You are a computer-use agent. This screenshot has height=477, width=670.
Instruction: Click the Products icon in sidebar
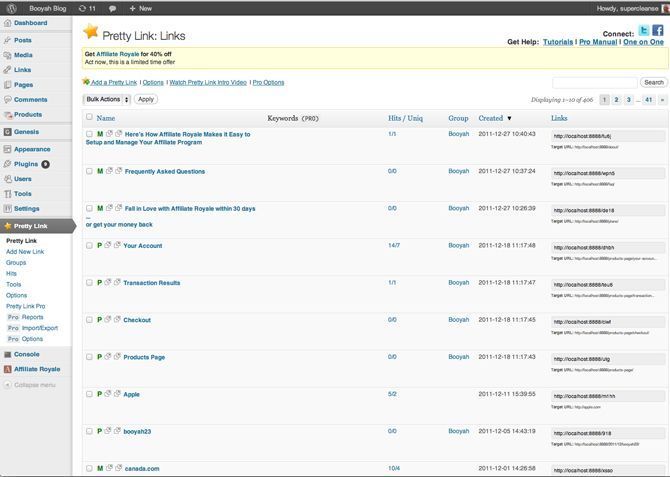[7, 115]
